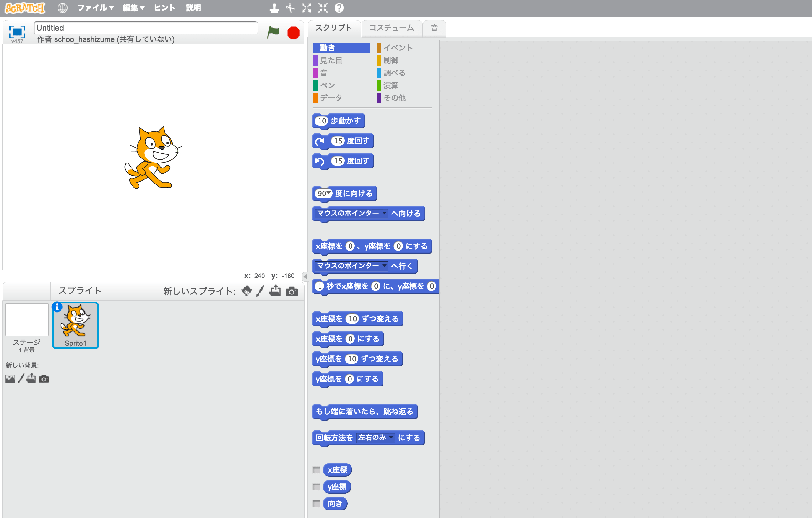Screen dimensions: 812x518
Task: Paint a new backdrop
Action: pos(21,378)
